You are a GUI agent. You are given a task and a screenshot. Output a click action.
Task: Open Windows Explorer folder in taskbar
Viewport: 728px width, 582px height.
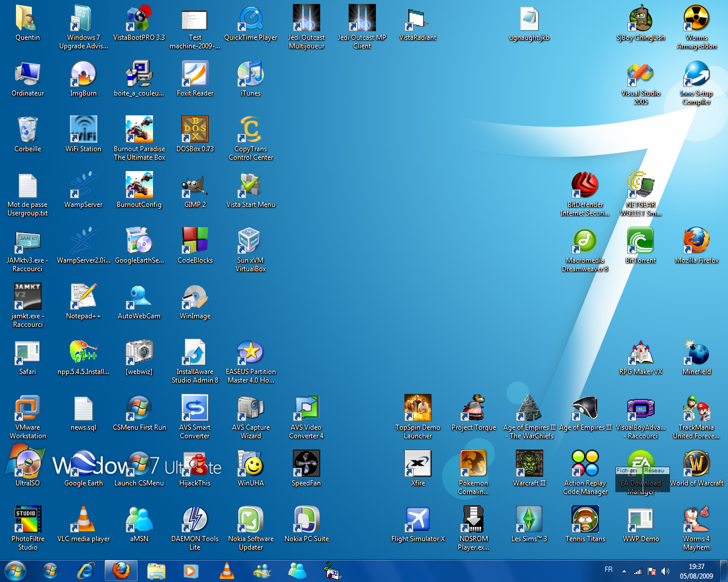click(156, 570)
